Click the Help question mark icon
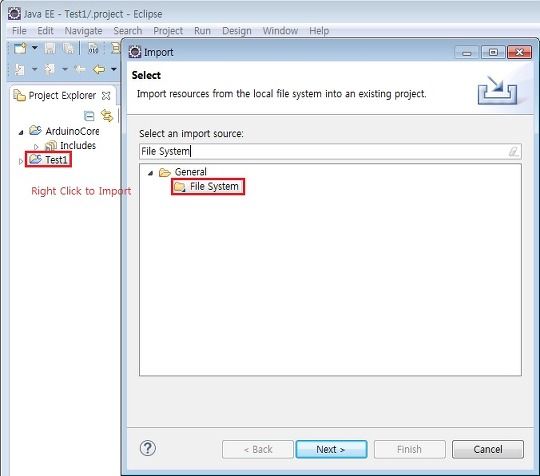 tap(148, 448)
